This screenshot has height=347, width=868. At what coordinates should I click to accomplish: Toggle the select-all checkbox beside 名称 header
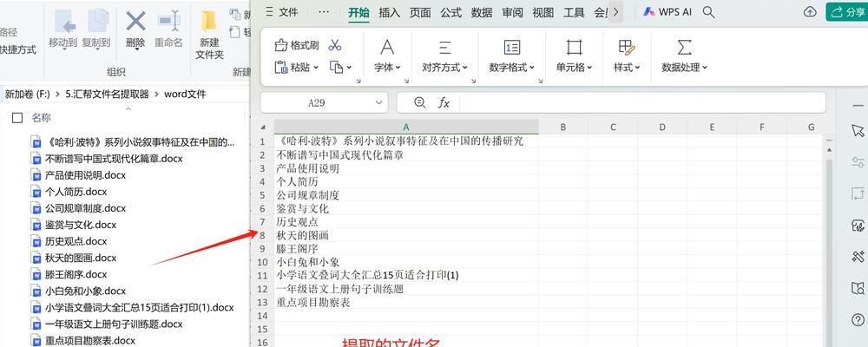(17, 118)
